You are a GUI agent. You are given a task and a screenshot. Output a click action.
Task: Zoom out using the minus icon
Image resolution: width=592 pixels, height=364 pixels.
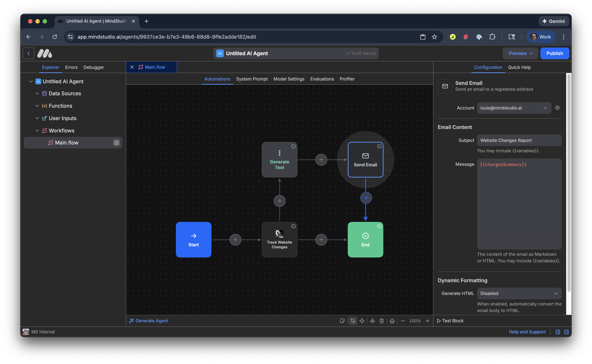(x=403, y=321)
